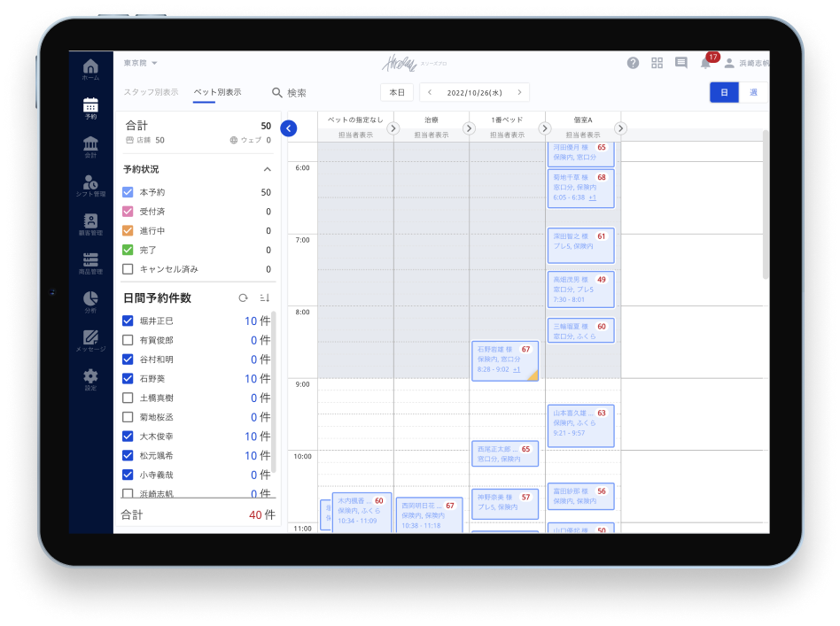
Task: Uncheck 石野葵 staff checkbox
Action: click(128, 379)
